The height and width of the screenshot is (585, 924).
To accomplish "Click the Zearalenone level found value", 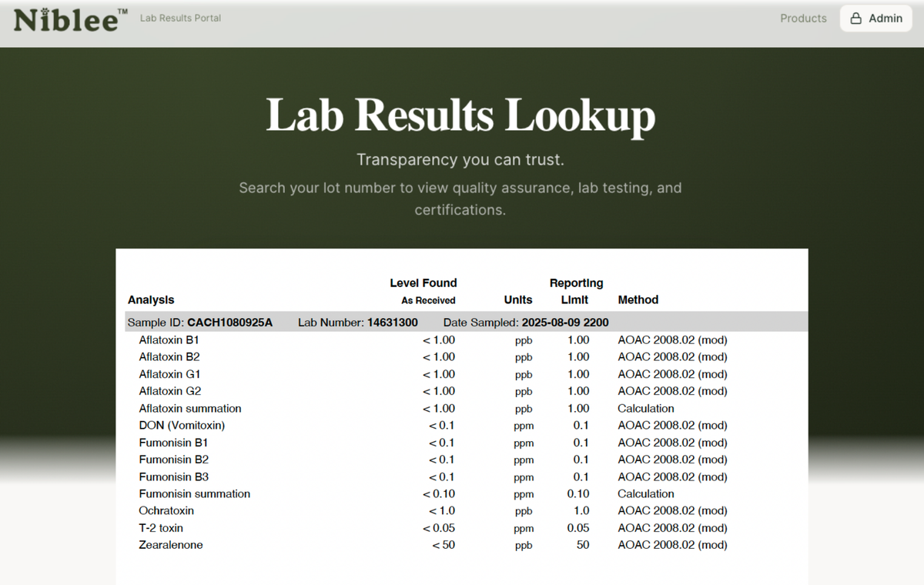I will click(x=444, y=545).
